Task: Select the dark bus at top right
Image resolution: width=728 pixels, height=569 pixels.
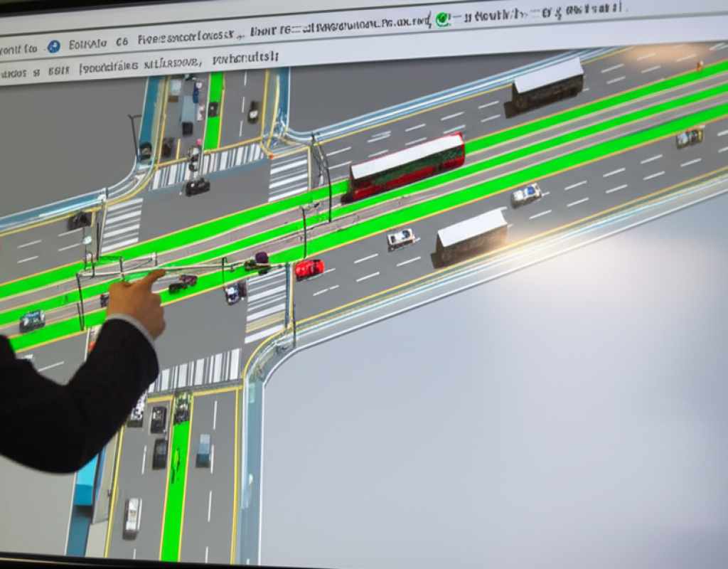Action: [x=546, y=86]
